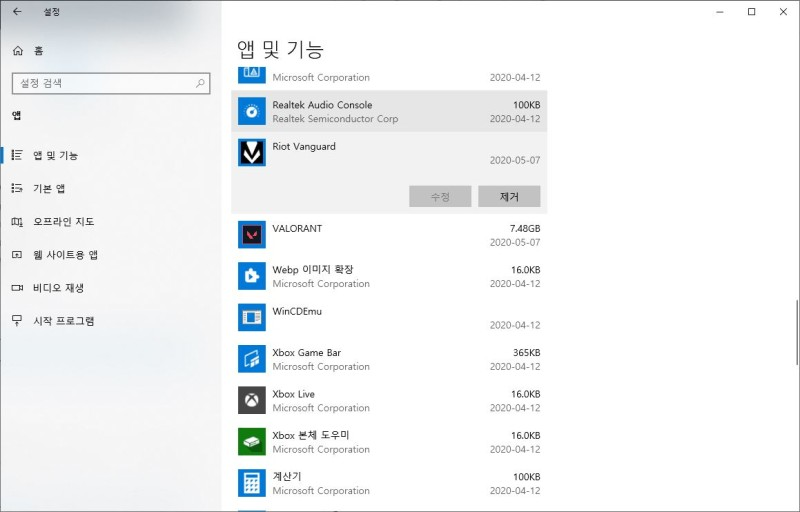The height and width of the screenshot is (512, 800).
Task: Select Webp 이미지 확장 entry name
Action: click(x=313, y=269)
